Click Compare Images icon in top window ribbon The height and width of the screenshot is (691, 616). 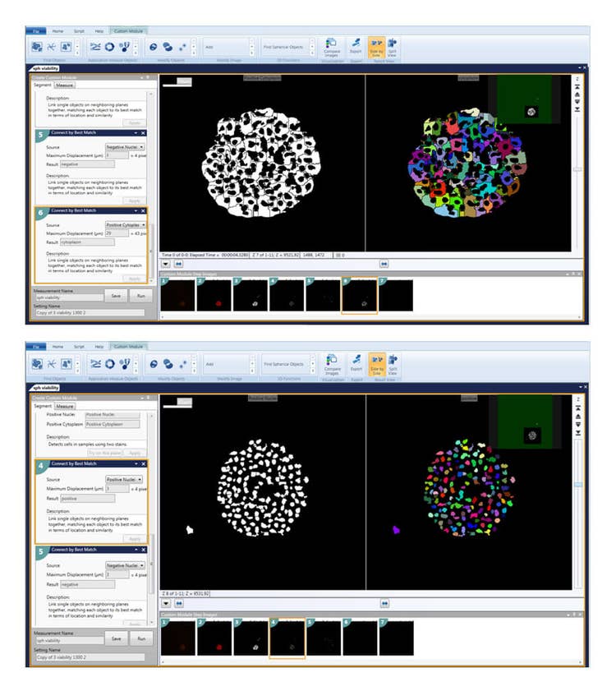click(332, 46)
